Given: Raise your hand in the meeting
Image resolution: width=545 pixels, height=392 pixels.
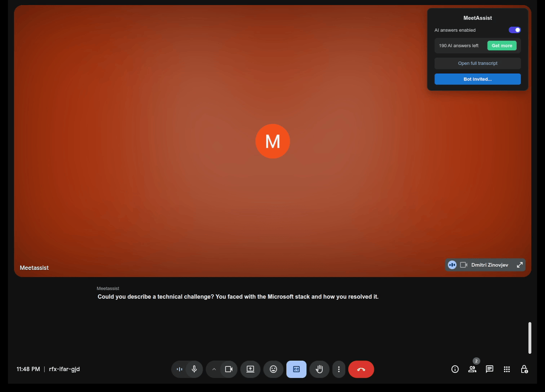Looking at the screenshot, I should [x=319, y=369].
